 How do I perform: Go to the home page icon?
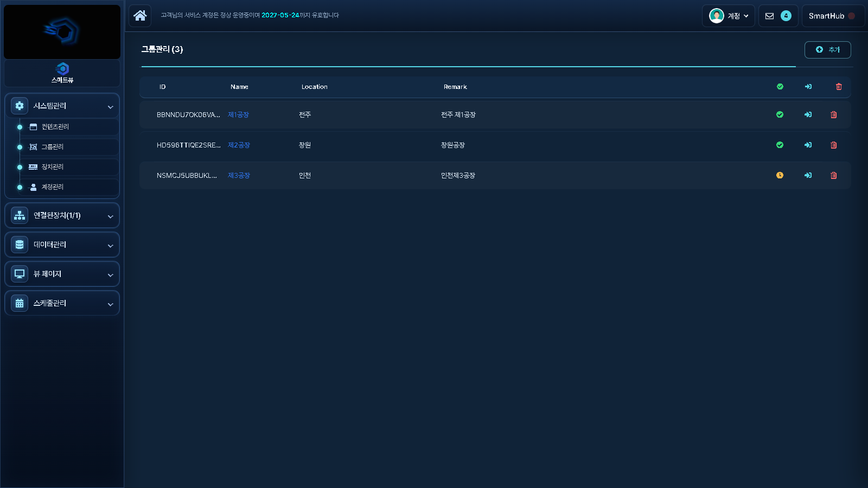tap(140, 15)
